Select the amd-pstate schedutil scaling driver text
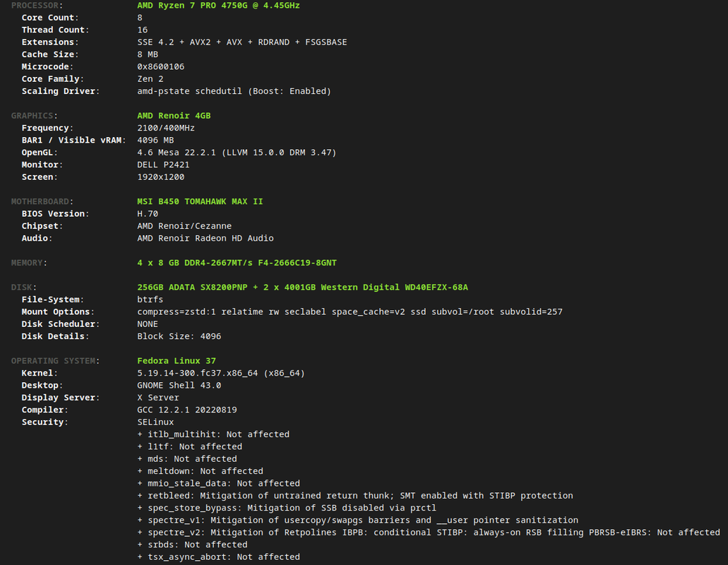This screenshot has width=728, height=565. [234, 91]
